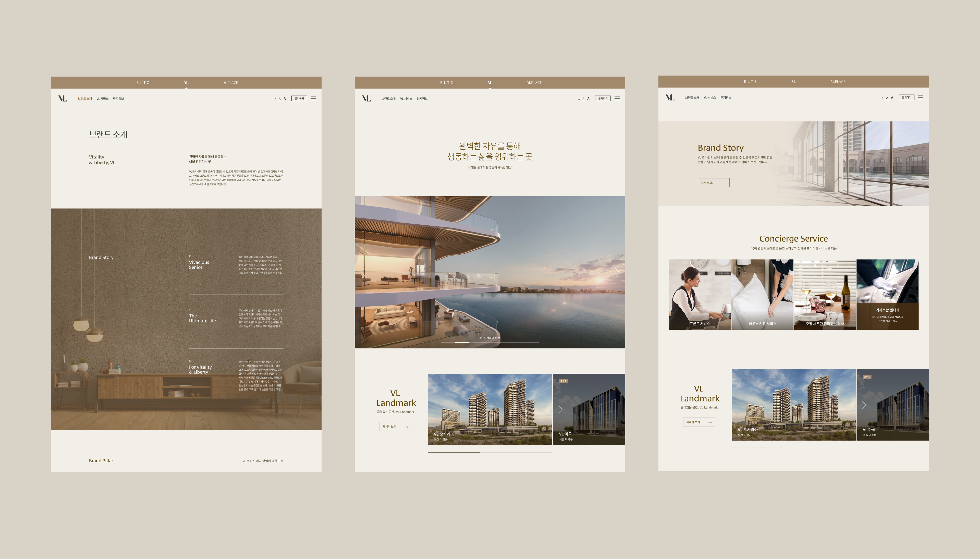Open the 기사포함 렌터카 service card

pos(887,295)
